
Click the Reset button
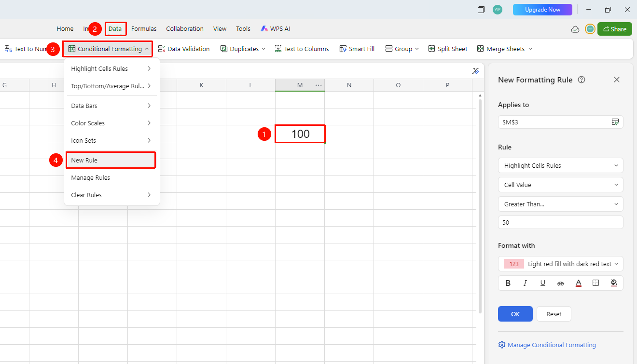(x=554, y=314)
